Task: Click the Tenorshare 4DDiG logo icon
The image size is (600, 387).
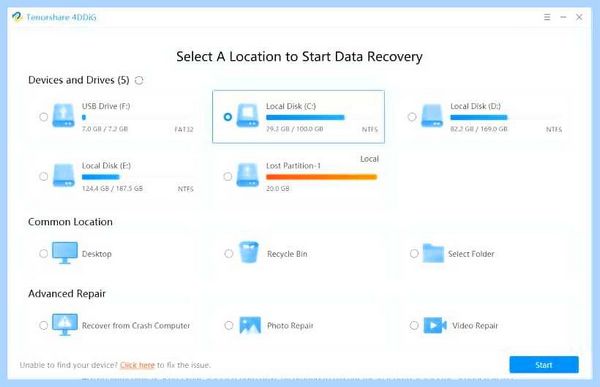Action: [17, 17]
